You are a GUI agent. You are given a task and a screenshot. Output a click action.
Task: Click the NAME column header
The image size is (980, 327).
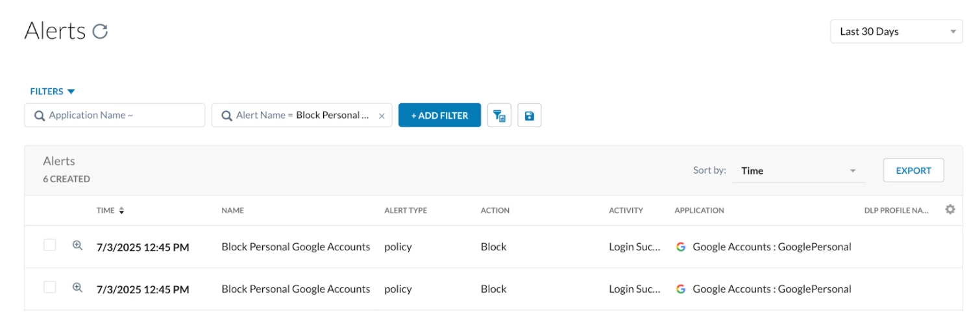232,210
